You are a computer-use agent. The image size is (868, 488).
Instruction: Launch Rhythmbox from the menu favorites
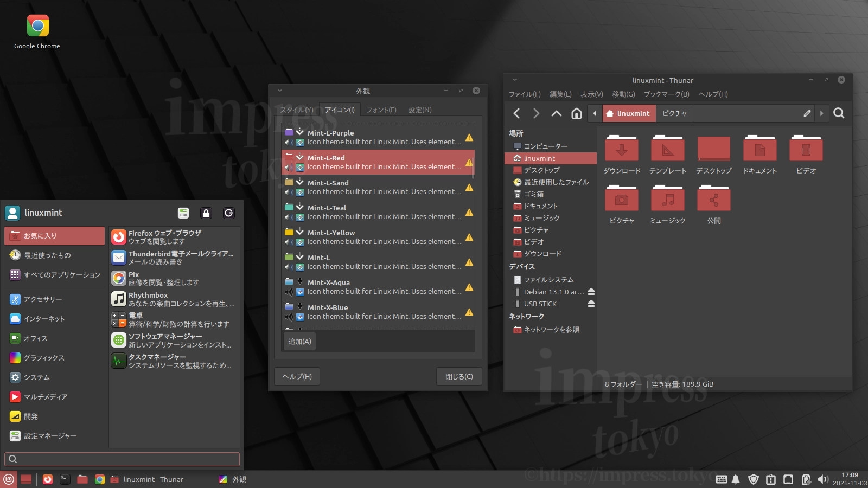(174, 299)
